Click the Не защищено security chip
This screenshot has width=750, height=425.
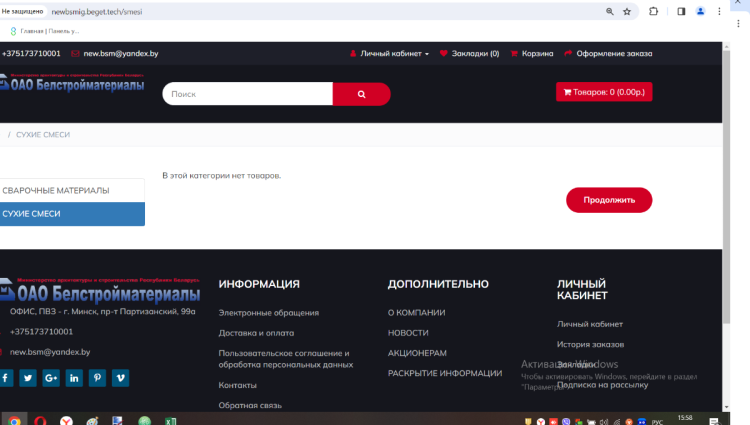22,11
